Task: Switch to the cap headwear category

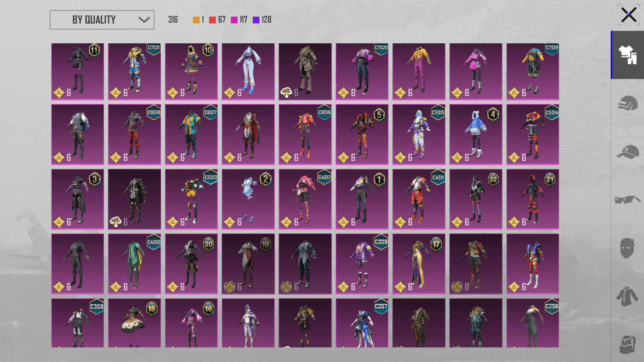Action: (627, 152)
